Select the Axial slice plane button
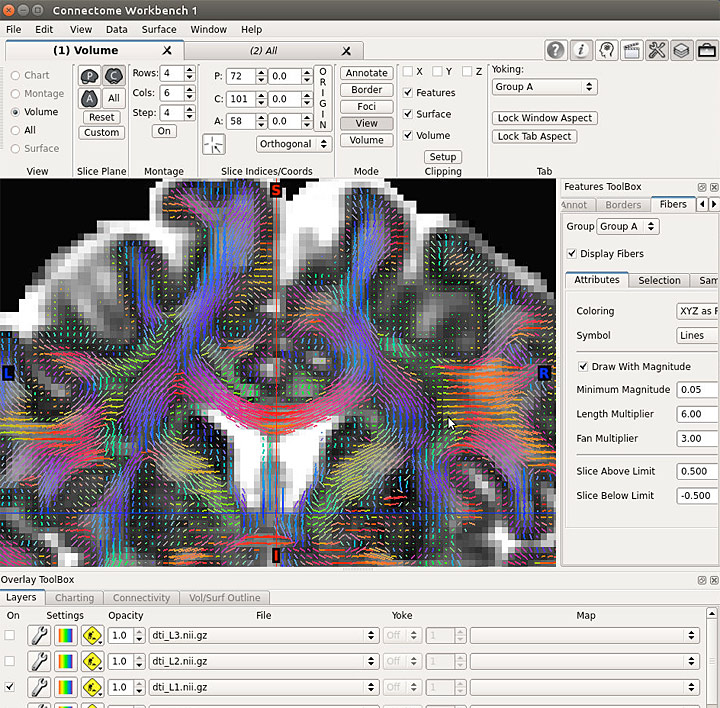This screenshot has height=708, width=720. point(89,98)
